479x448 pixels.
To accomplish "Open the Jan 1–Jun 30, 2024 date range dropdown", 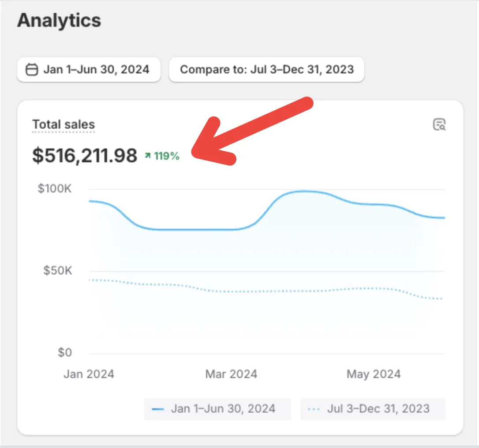I will [x=89, y=69].
